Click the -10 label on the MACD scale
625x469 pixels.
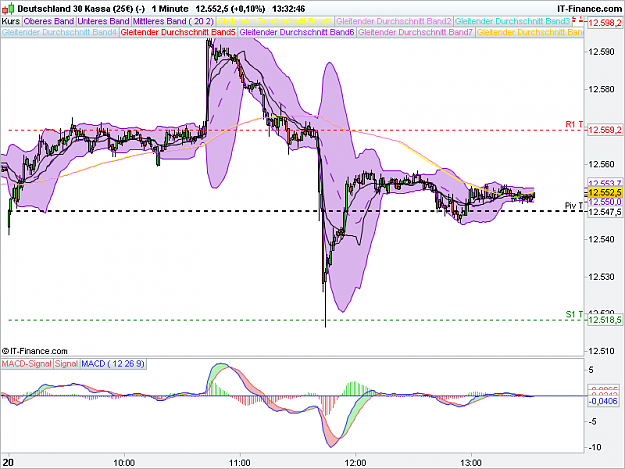coord(595,447)
